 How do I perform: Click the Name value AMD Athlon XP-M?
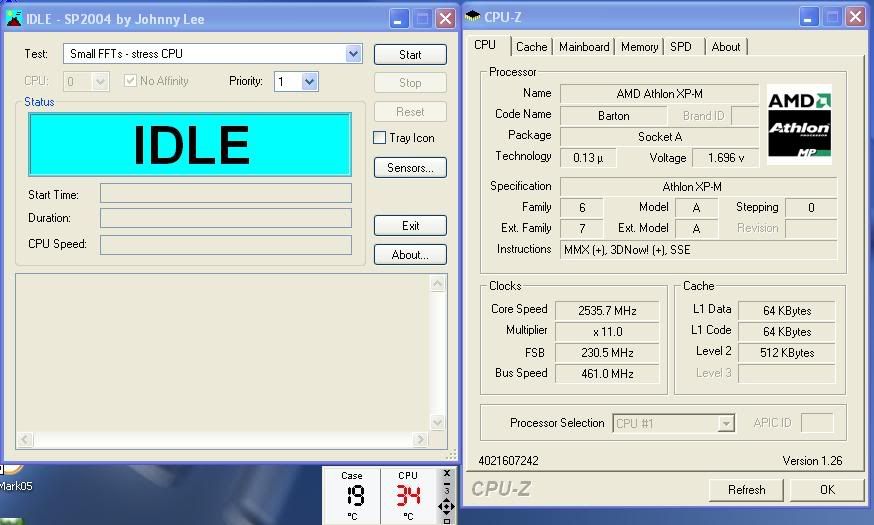[659, 94]
